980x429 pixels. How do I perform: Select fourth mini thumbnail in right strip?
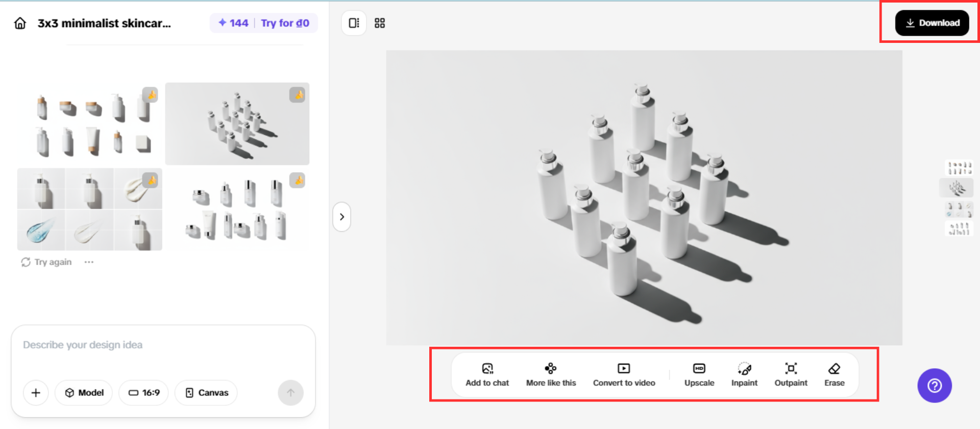pyautogui.click(x=959, y=228)
